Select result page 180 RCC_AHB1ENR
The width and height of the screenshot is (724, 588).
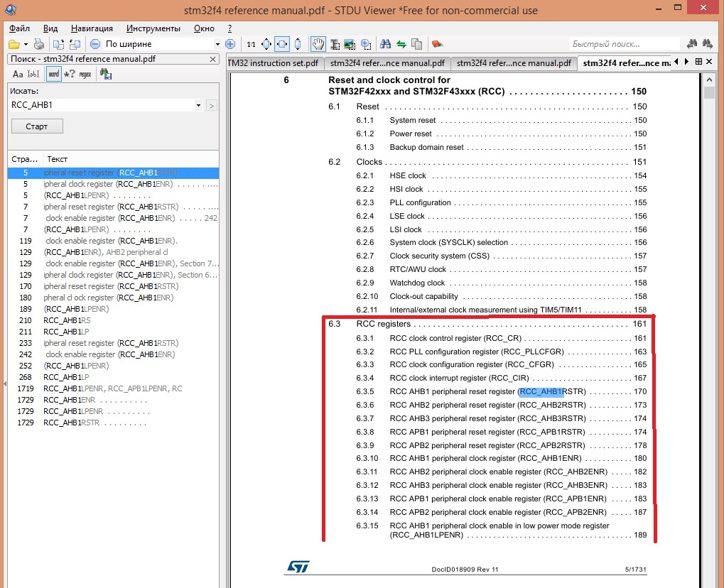pos(113,298)
